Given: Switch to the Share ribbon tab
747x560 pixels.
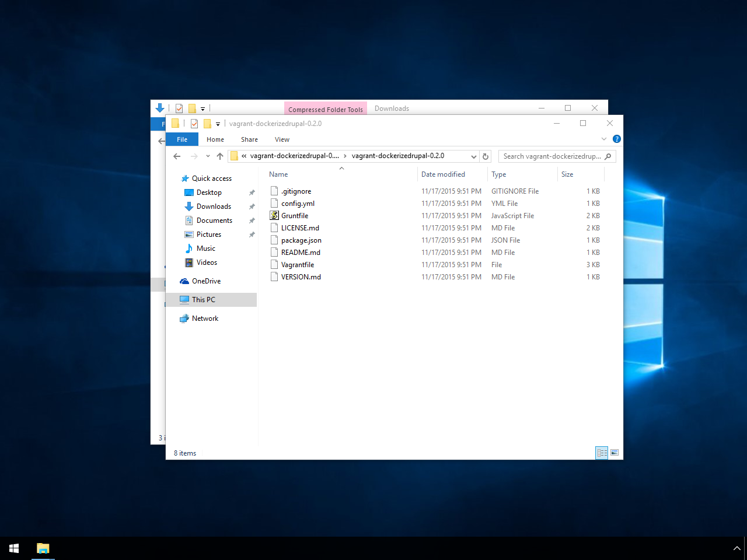Looking at the screenshot, I should [249, 139].
